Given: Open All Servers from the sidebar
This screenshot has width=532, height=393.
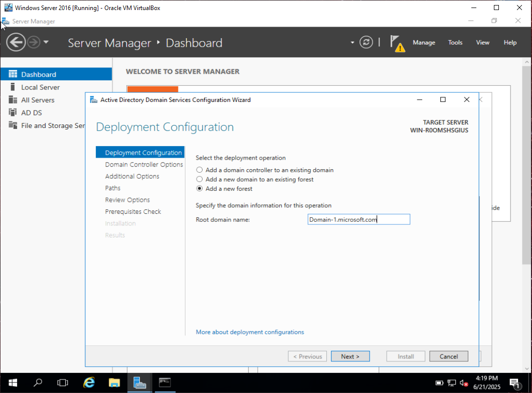Looking at the screenshot, I should (x=38, y=100).
